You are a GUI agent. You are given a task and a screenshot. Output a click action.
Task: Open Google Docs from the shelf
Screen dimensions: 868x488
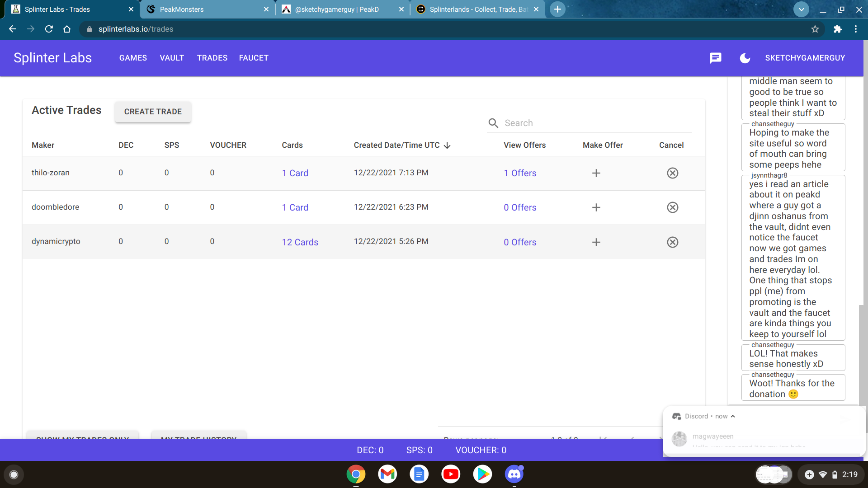(x=419, y=474)
